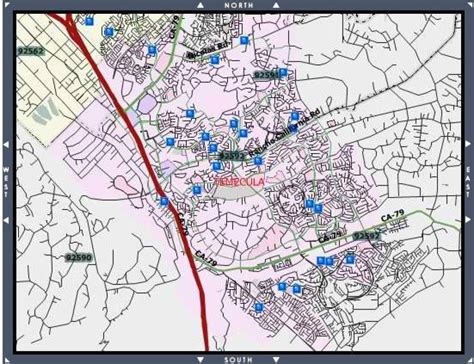Select blue marker sitting on the red freeway
This screenshot has width=474, height=364.
click(164, 201)
